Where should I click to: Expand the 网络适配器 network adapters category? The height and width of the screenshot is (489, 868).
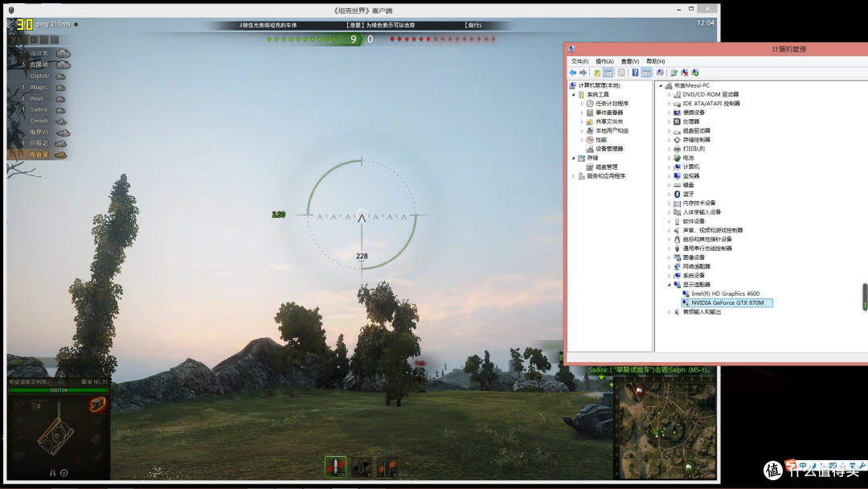669,266
